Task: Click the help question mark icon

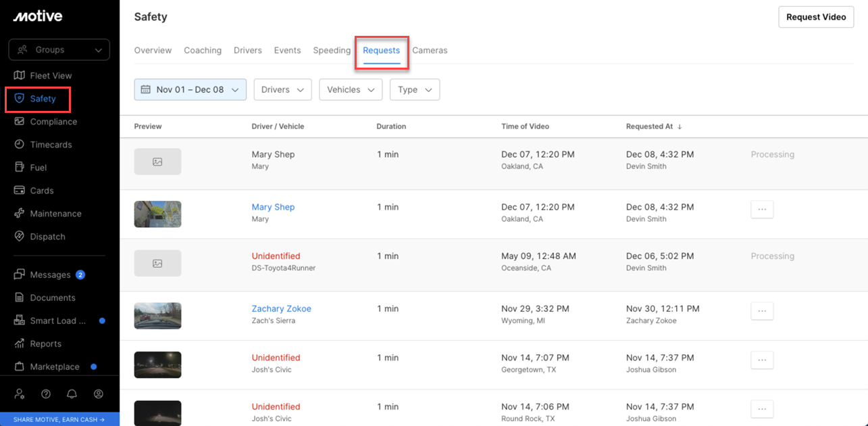Action: [x=46, y=394]
